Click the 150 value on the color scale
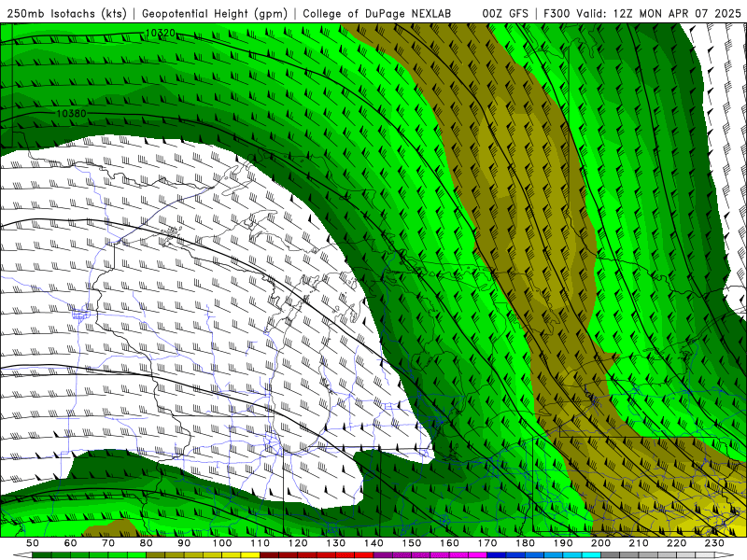Viewport: 747px width, 560px height. pos(412,543)
